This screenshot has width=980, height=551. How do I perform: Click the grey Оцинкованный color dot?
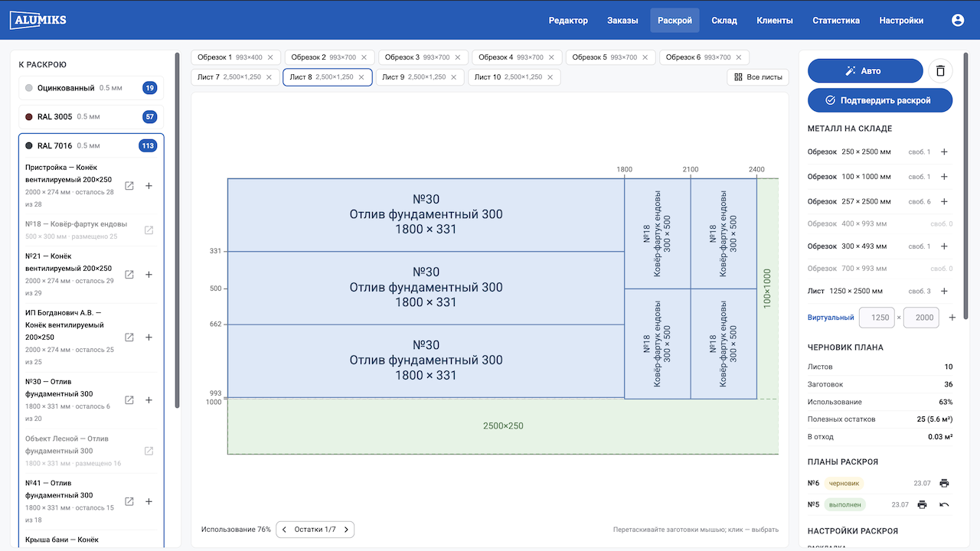[x=29, y=88]
